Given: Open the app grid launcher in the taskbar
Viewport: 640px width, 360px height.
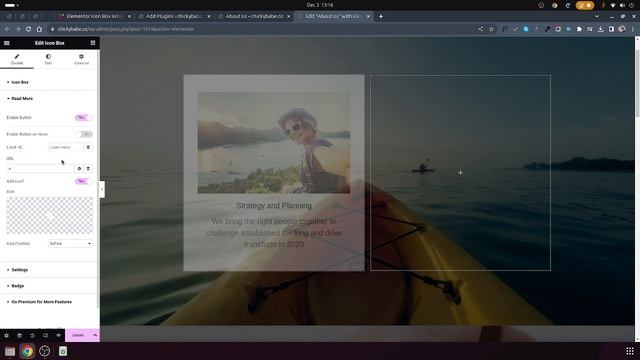Looking at the screenshot, I should (x=630, y=351).
